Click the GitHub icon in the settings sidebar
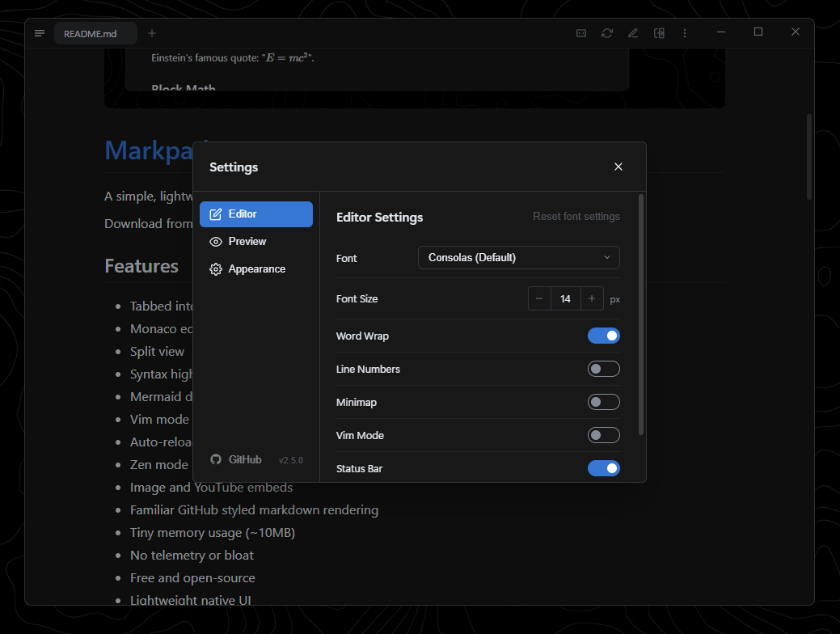 point(215,459)
